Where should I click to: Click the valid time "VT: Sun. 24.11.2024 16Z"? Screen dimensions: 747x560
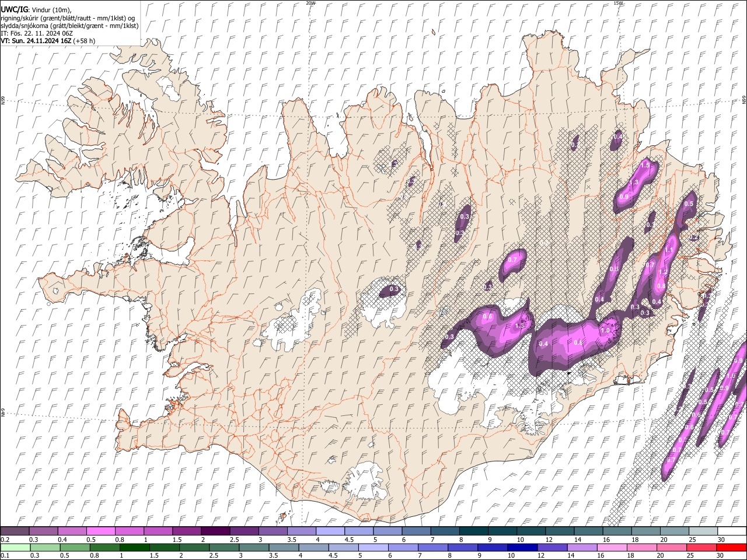(36, 41)
